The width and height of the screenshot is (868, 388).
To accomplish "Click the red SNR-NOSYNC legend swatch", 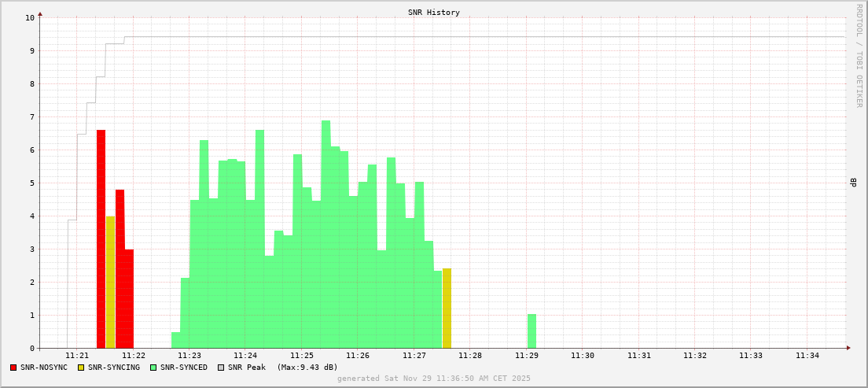I will (13, 368).
